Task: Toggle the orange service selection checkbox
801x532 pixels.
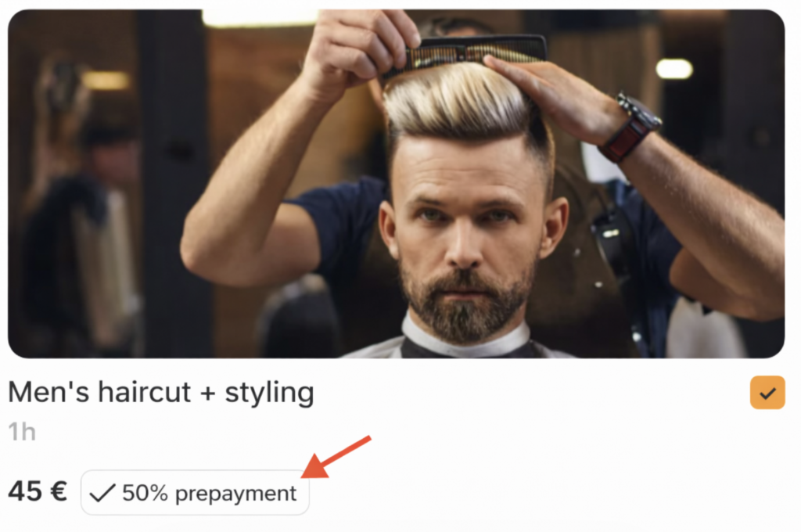Action: (x=767, y=393)
